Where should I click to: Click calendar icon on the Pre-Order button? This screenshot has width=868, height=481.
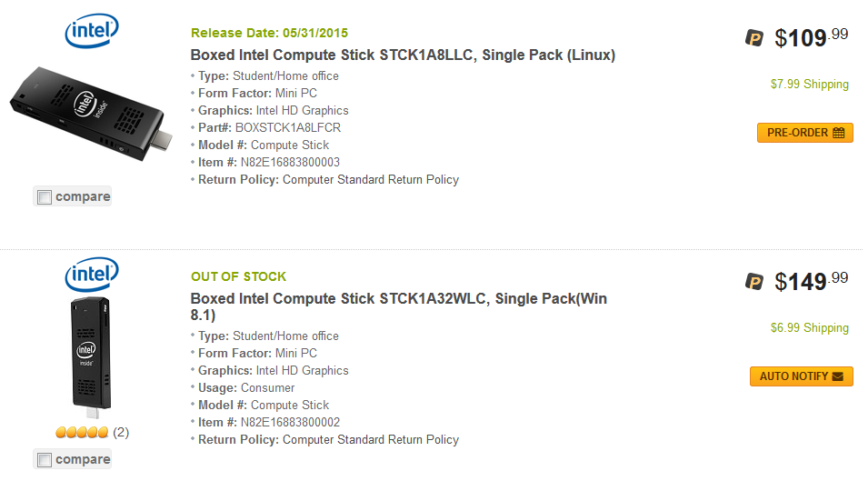pos(838,133)
